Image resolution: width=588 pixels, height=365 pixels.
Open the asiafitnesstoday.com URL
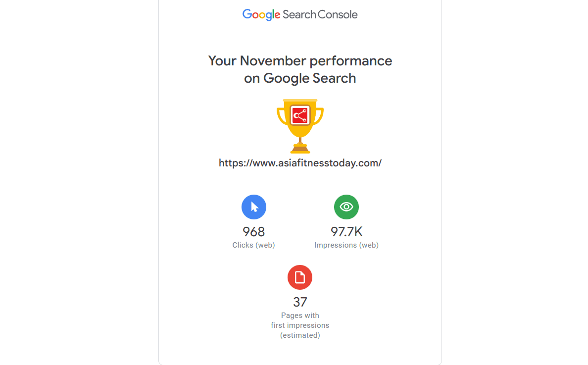[300, 163]
